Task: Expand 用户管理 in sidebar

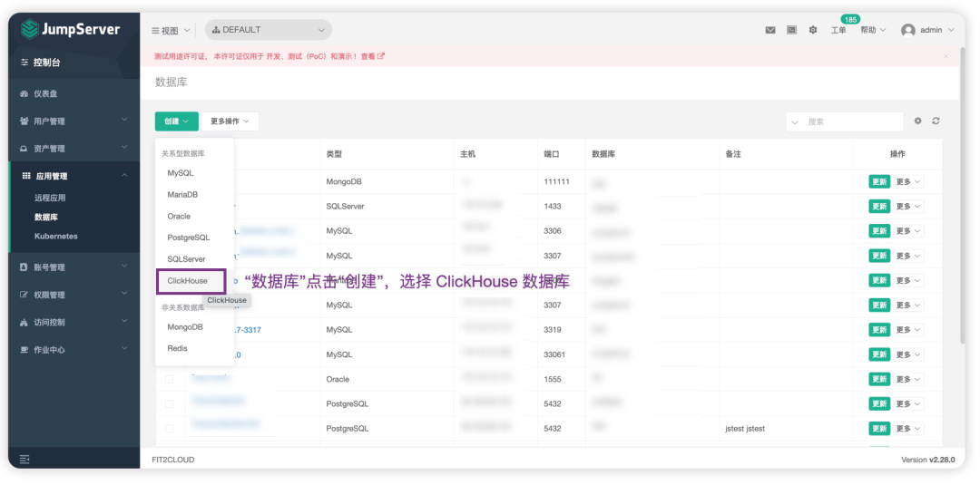Action: point(74,121)
